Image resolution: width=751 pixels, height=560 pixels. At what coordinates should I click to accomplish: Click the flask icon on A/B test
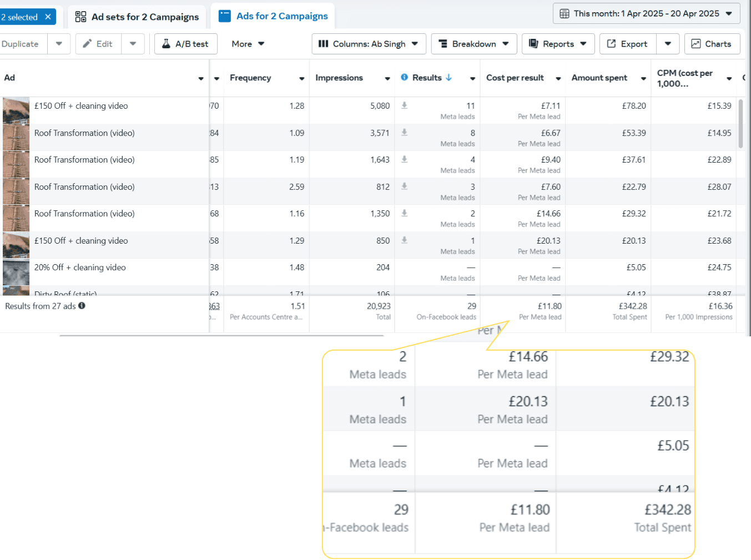pos(166,44)
